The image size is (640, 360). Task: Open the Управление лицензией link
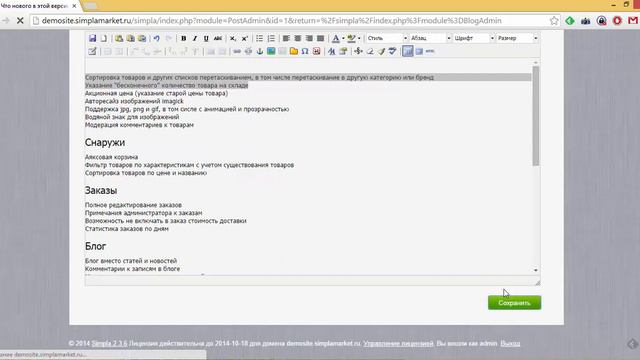398,344
